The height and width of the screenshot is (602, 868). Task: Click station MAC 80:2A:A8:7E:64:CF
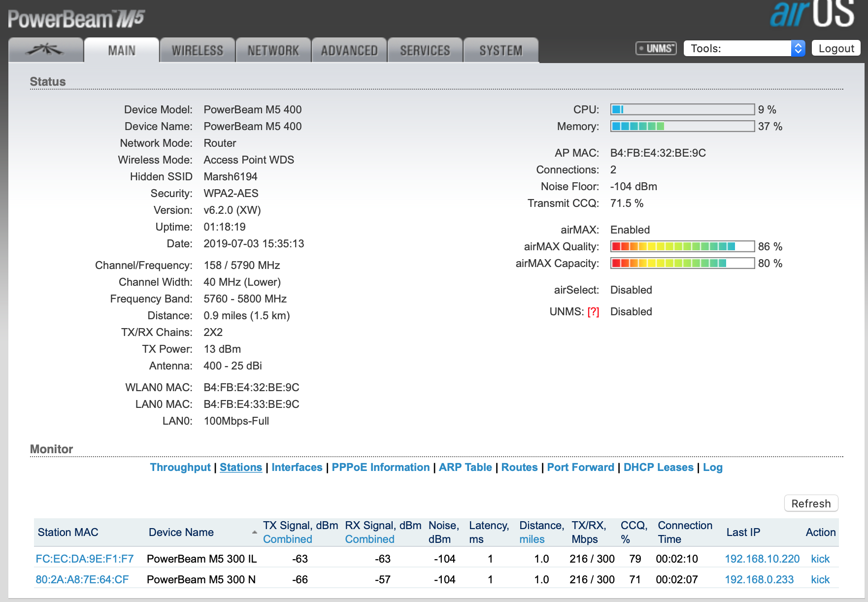82,580
